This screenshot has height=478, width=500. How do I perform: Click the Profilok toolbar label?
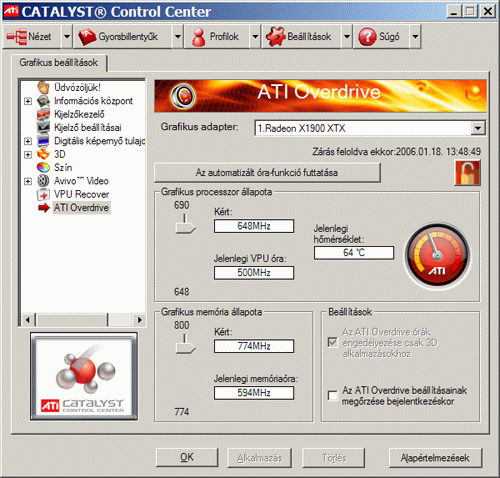coord(224,37)
